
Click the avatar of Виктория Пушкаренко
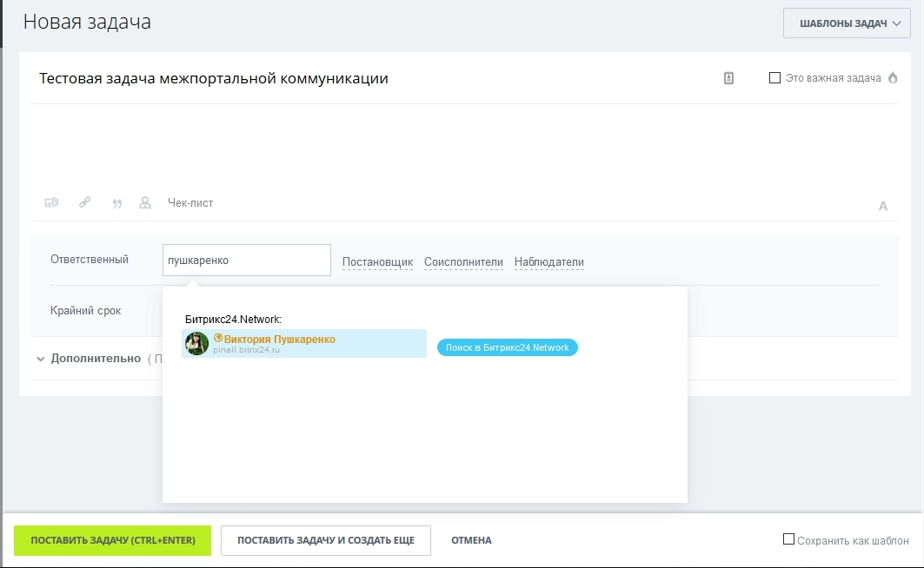tap(197, 343)
